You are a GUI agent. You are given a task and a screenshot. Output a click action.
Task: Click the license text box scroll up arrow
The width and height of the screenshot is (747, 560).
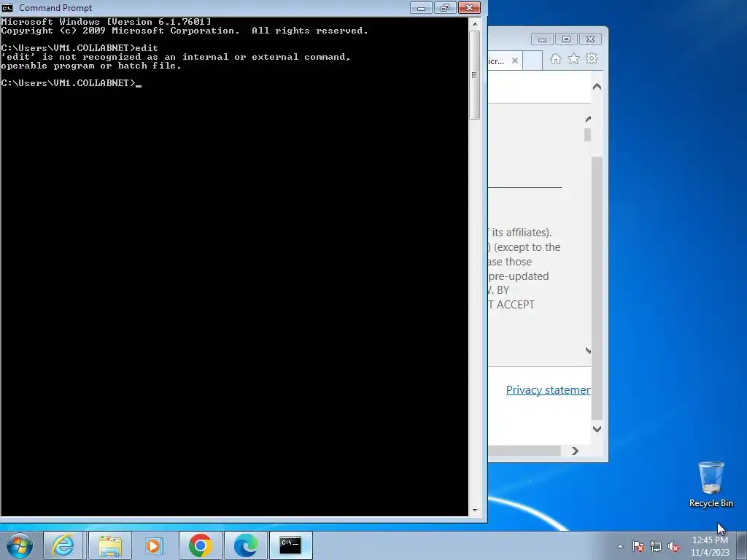588,119
